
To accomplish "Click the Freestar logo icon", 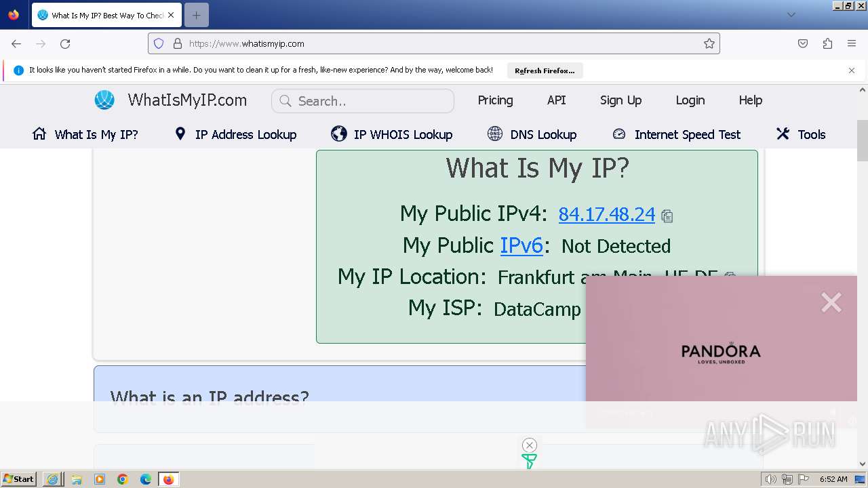I will click(x=530, y=462).
